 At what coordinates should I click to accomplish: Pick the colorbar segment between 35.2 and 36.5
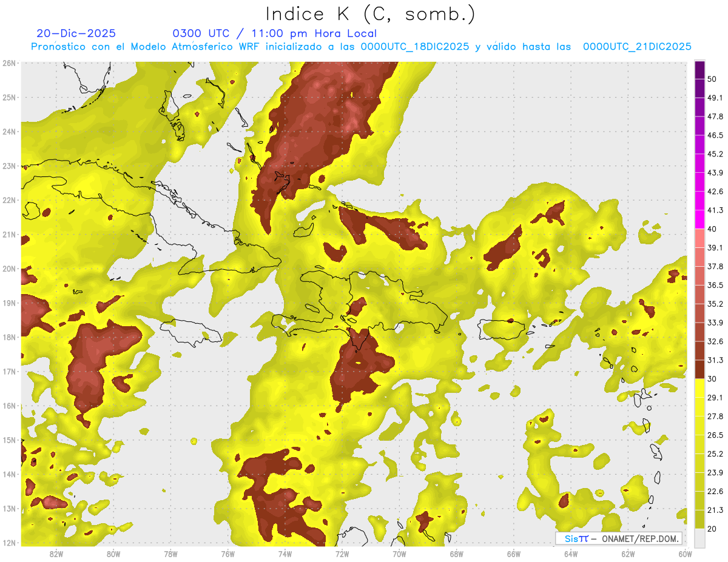[x=699, y=295]
